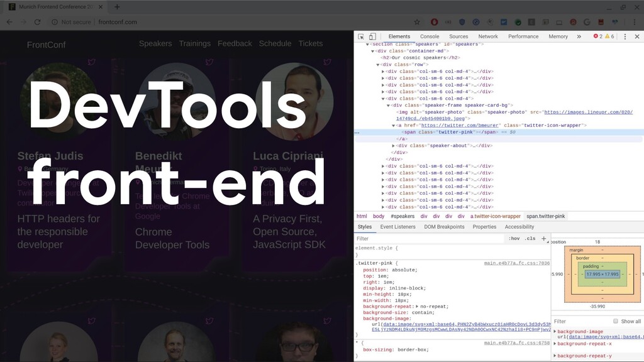Switch to the Memory tab

click(x=558, y=36)
